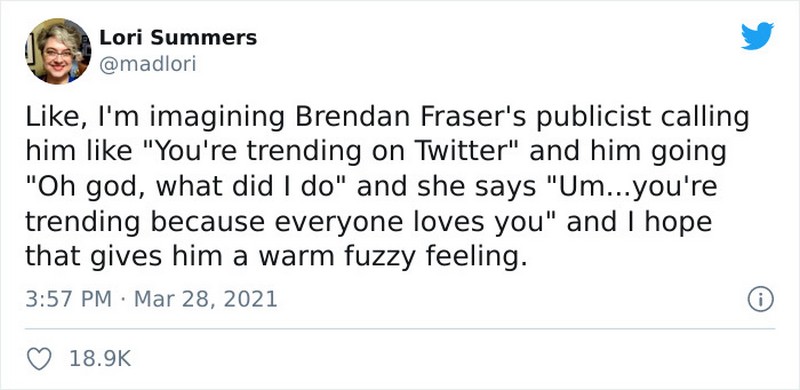Click the Mar 28, 2021 date

pyautogui.click(x=206, y=299)
